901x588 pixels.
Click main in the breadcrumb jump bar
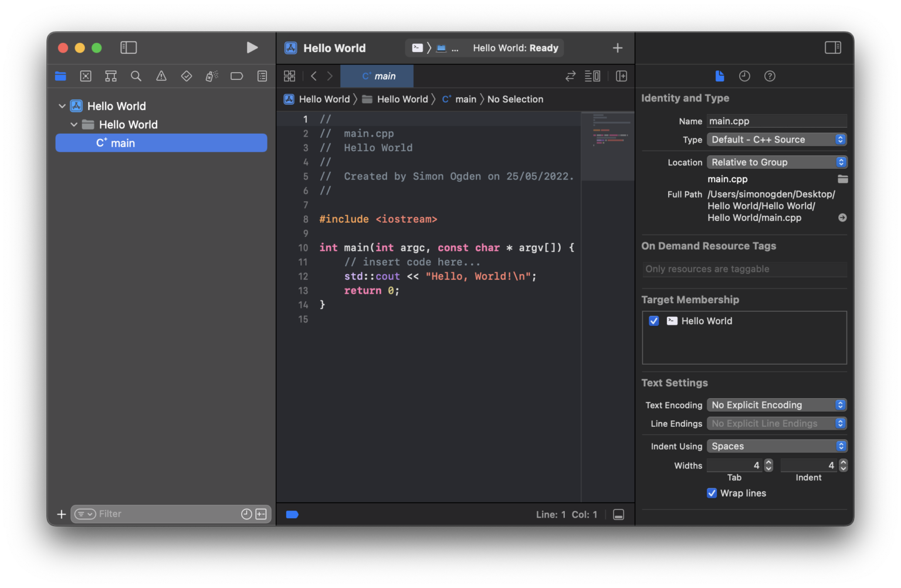(465, 99)
